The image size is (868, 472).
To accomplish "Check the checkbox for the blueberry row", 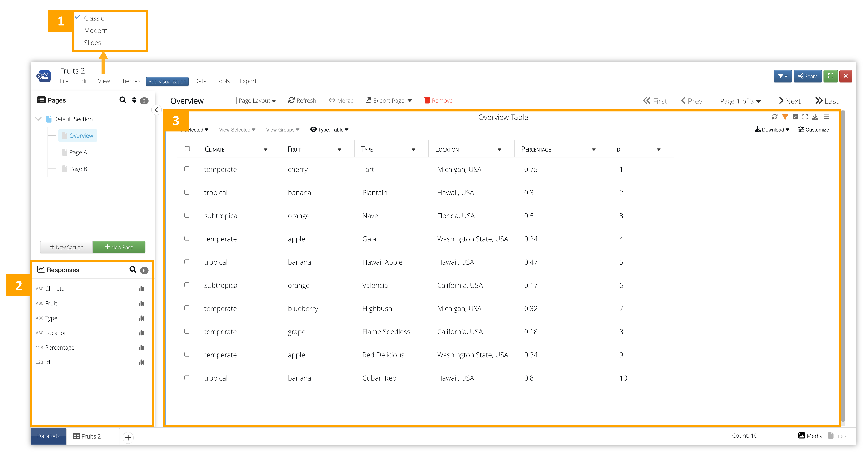I will click(187, 308).
